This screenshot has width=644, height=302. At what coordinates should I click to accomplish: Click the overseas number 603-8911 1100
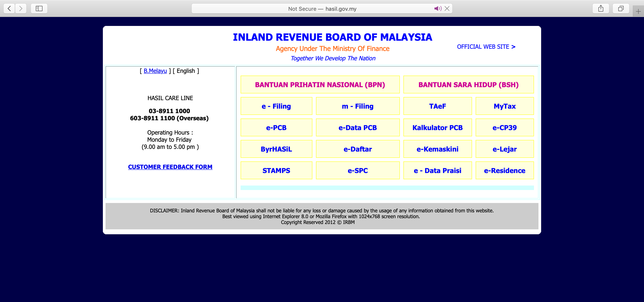152,118
